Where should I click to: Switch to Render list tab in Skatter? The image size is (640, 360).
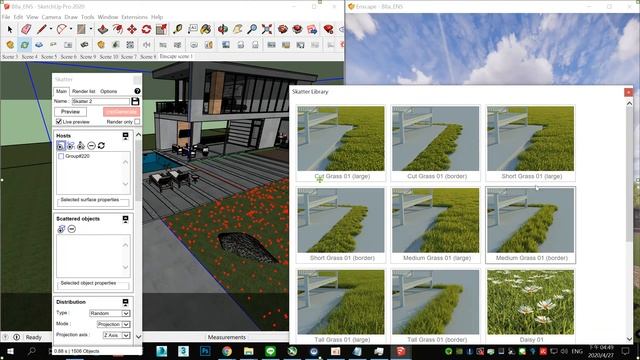pyautogui.click(x=84, y=91)
